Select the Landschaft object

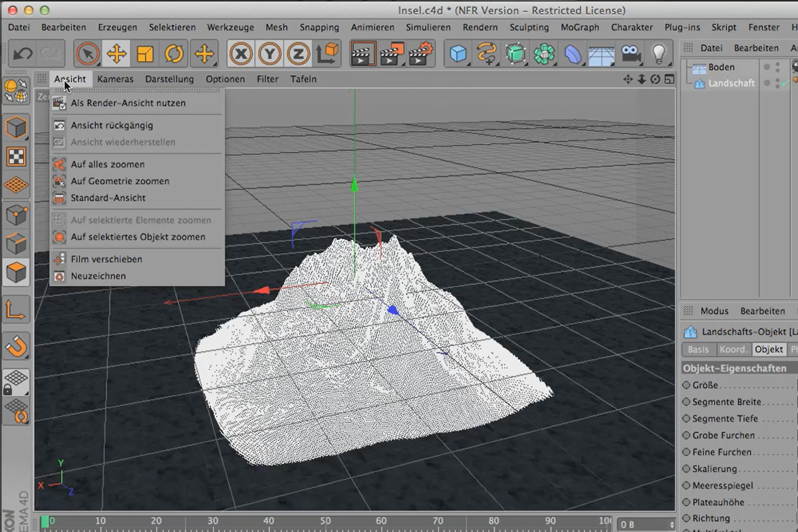point(731,83)
